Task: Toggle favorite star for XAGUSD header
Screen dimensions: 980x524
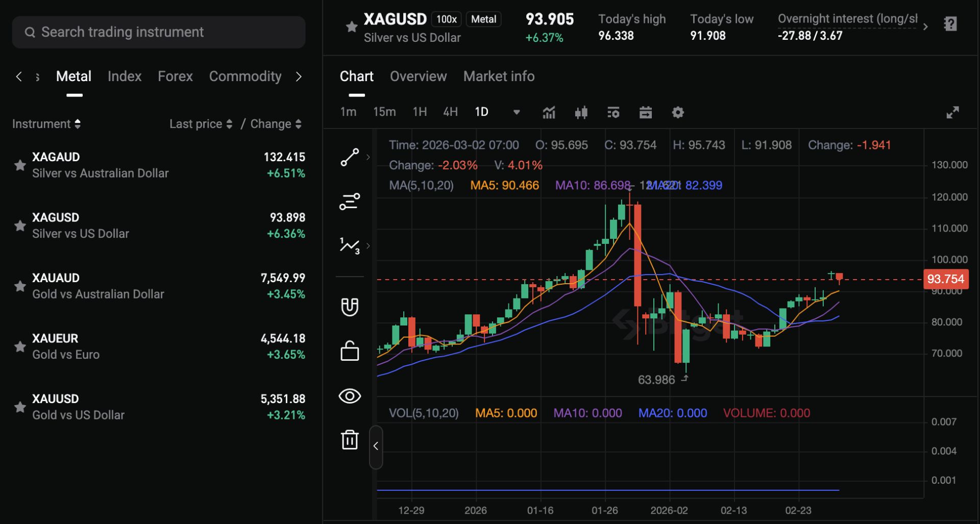Action: pyautogui.click(x=351, y=27)
